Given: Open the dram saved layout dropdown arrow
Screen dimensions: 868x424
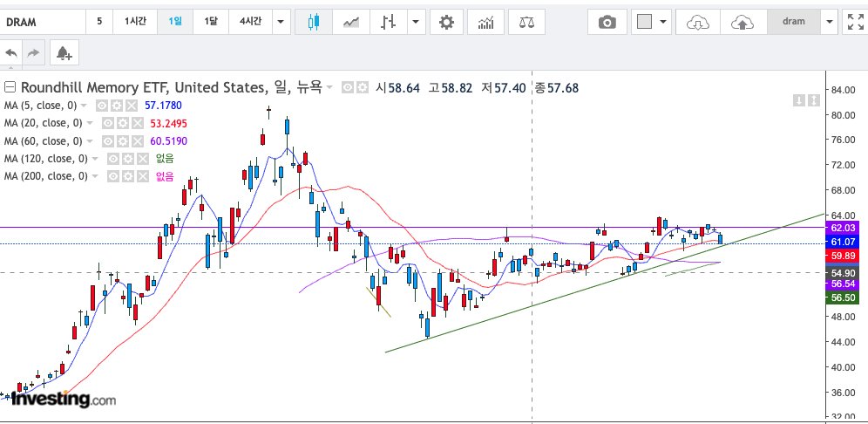Looking at the screenshot, I should click(829, 22).
